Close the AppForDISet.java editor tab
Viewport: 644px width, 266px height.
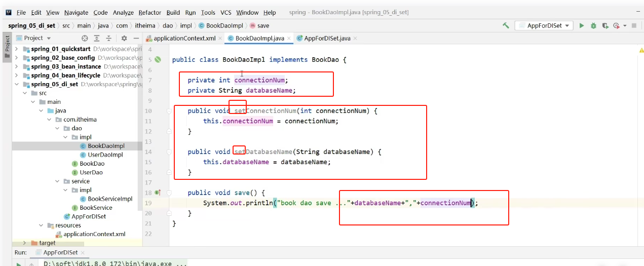(x=355, y=39)
